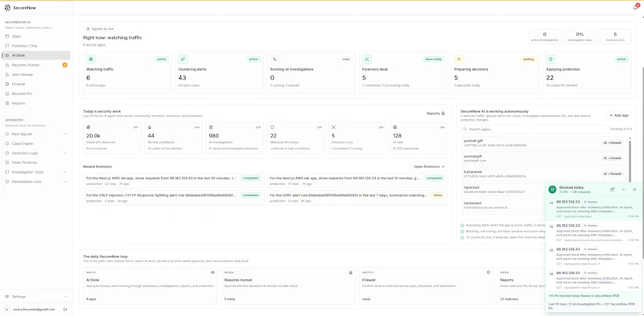The image size is (644, 316).
Task: Open the Requires Human loop card
Action: 288,286
